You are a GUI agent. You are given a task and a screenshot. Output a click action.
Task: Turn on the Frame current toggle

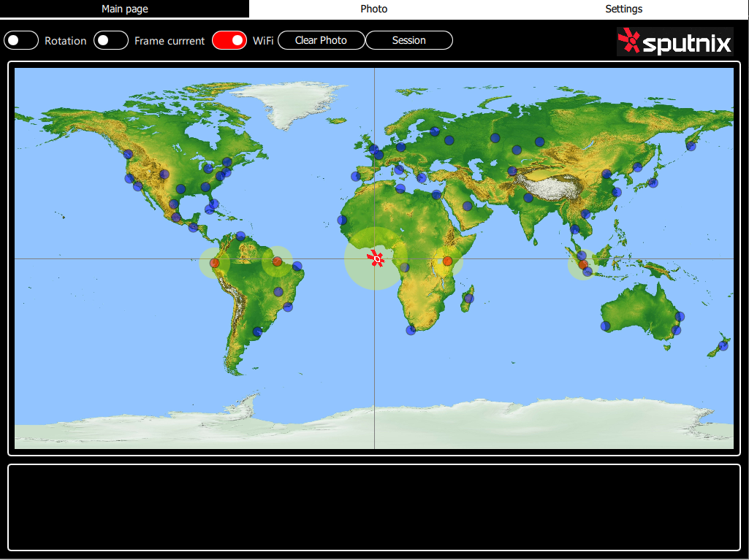(110, 40)
